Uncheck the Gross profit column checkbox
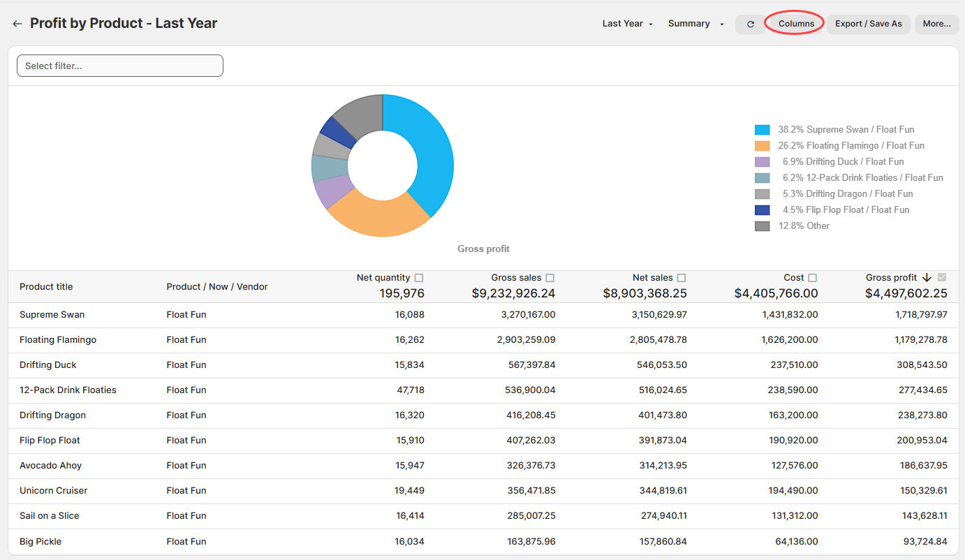 coord(942,278)
